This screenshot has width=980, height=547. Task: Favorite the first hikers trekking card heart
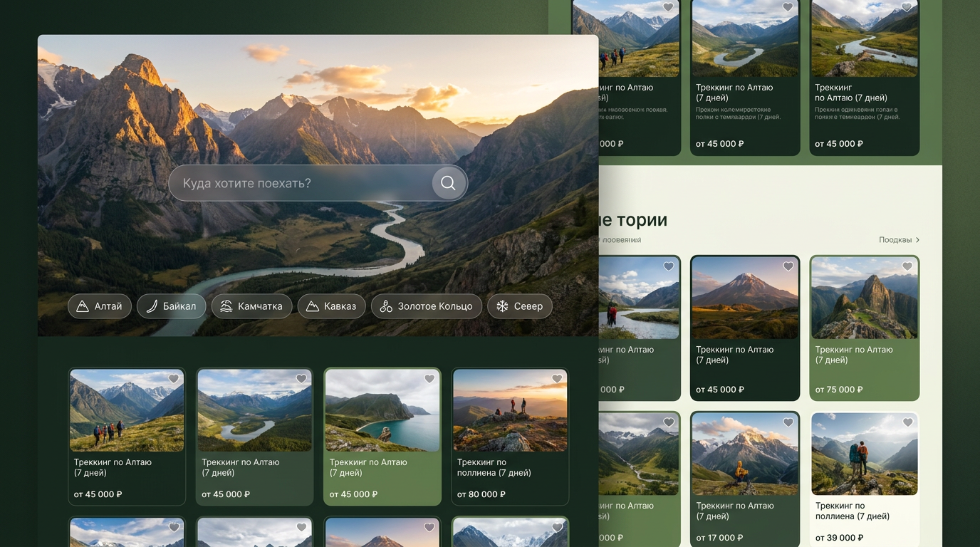[x=174, y=380]
